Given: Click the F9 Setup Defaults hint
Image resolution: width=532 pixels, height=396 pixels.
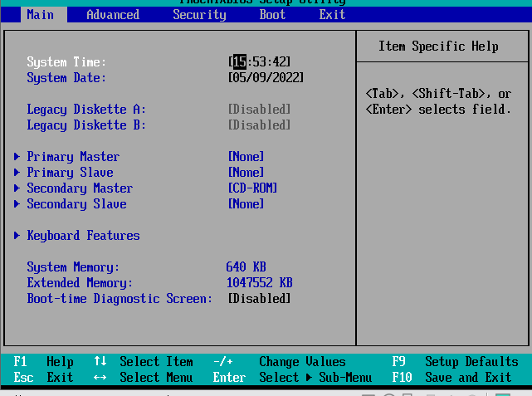Looking at the screenshot, I should (456, 362).
